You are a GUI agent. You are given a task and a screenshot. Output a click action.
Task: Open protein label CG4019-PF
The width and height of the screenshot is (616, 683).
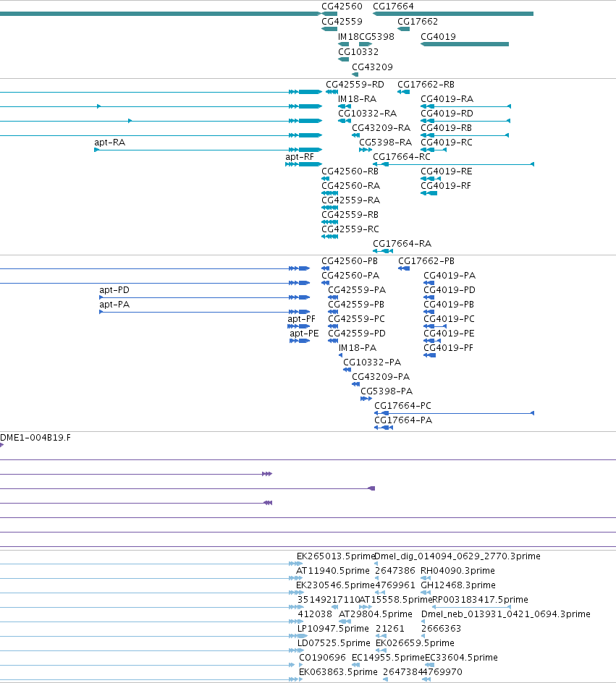click(448, 348)
